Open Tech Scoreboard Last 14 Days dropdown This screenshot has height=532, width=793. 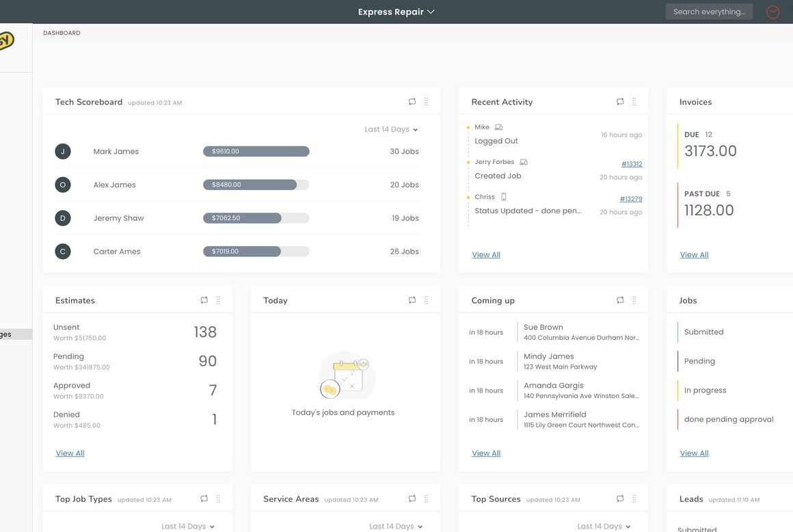pos(391,129)
